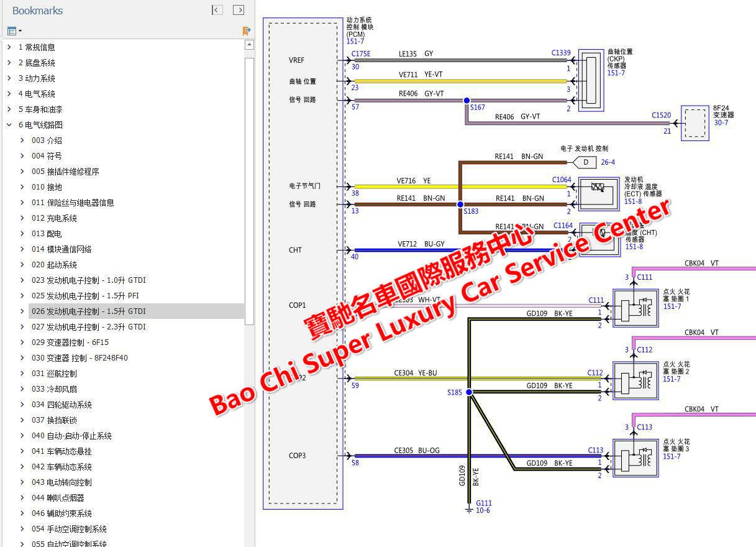Screen dimensions: 756x547
Task: Click the bookmark list scrollbar track
Action: click(250, 280)
